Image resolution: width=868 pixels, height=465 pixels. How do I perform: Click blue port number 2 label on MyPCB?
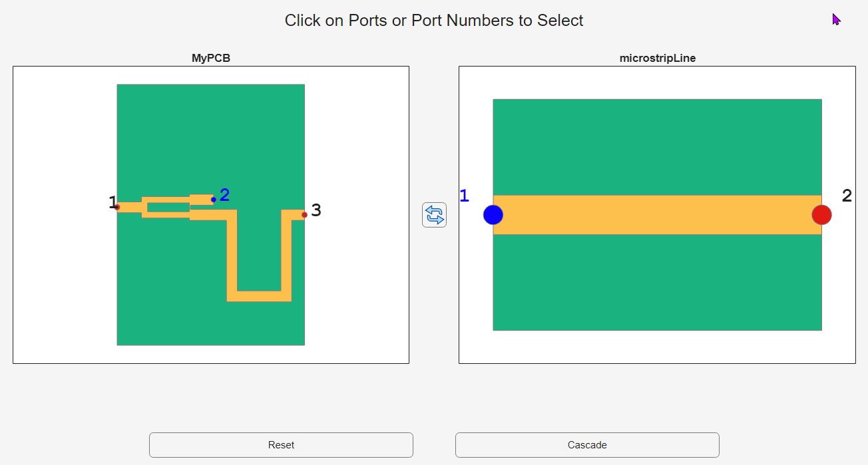(x=224, y=195)
